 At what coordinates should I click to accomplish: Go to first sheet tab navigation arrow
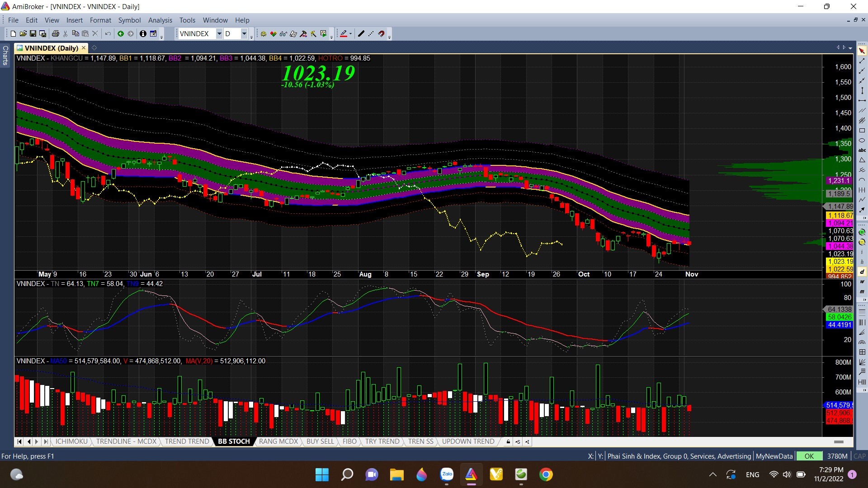19,441
